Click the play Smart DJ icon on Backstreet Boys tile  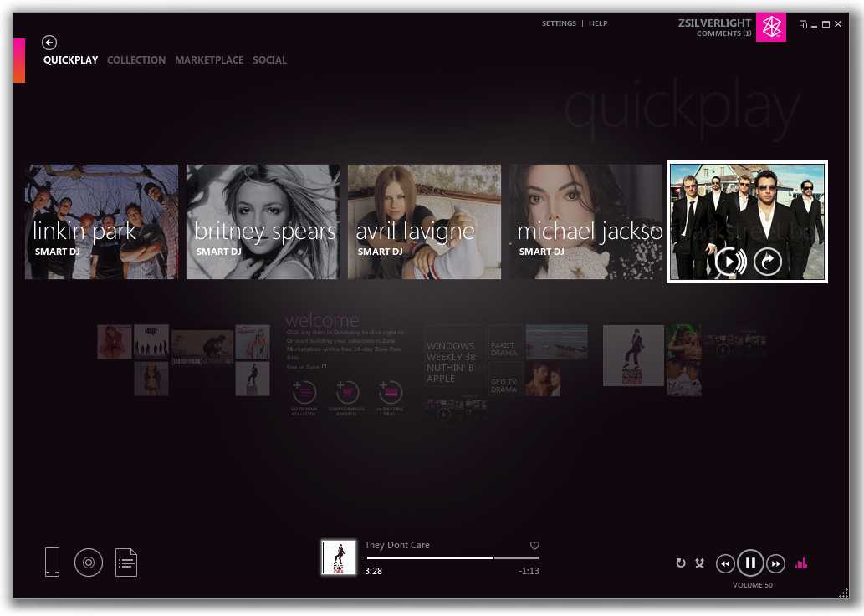coord(731,262)
